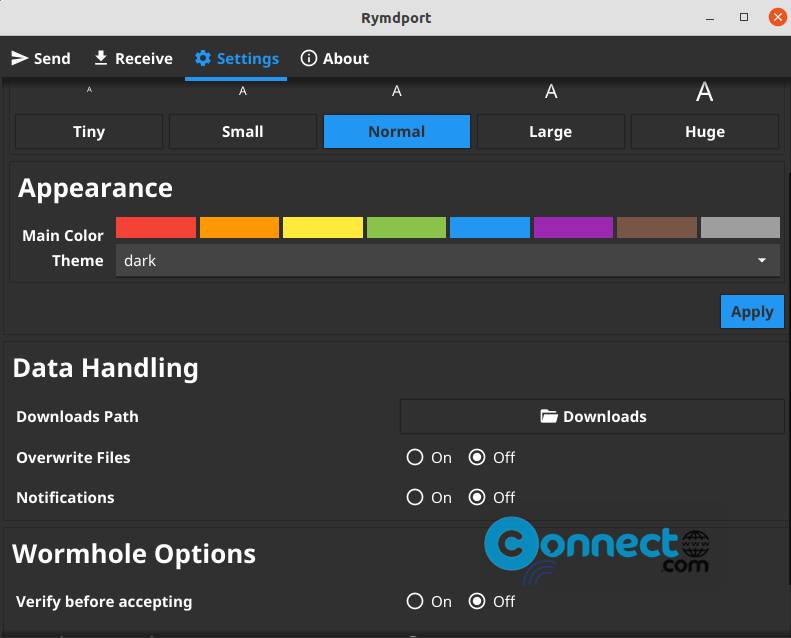Image resolution: width=791 pixels, height=638 pixels.
Task: Click the Normal font size preview letter
Action: coord(397,91)
